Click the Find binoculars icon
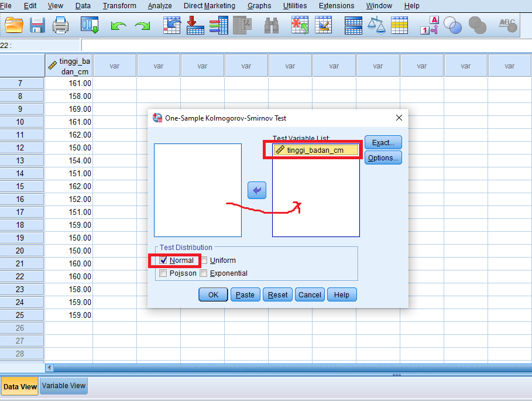Image resolution: width=532 pixels, height=401 pixels. 272,25
